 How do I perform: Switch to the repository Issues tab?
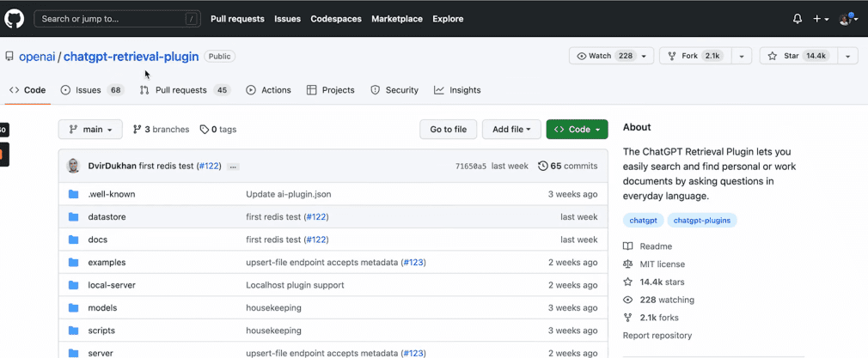tap(92, 90)
